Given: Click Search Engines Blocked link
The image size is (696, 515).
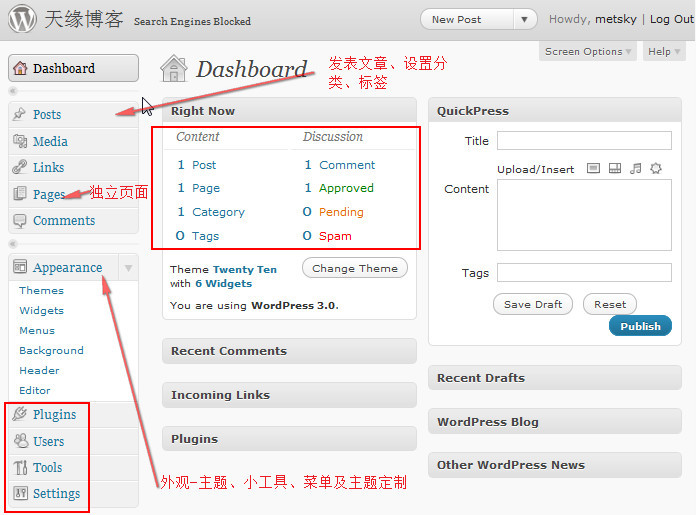Looking at the screenshot, I should pos(192,21).
